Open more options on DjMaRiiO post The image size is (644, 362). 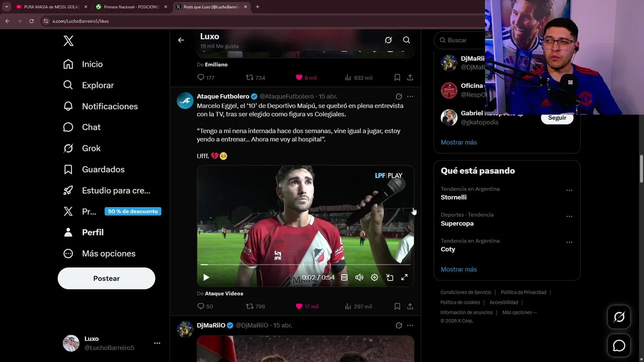[410, 325]
